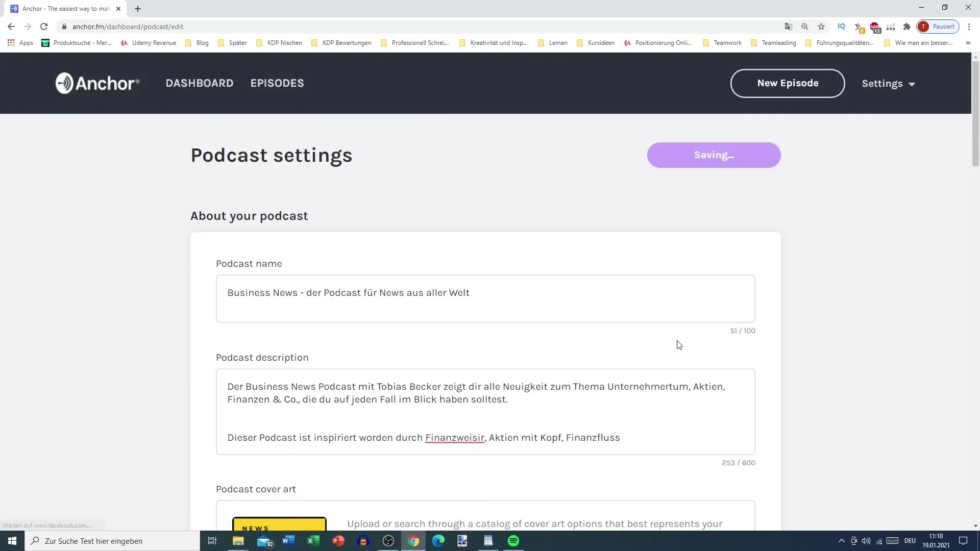Expand the Settings dropdown
Screen dimensions: 980x551
888,84
